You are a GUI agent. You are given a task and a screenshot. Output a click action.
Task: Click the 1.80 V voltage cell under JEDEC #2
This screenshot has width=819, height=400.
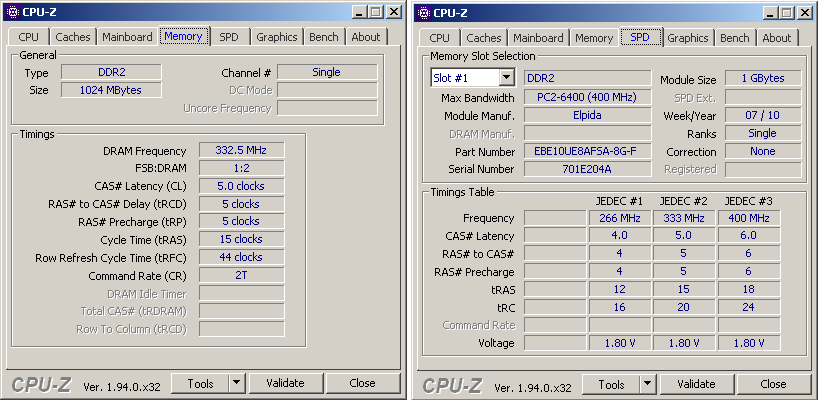(x=684, y=343)
